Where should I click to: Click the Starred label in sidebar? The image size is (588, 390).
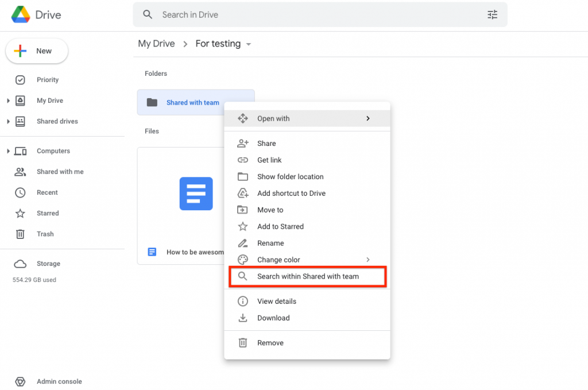click(x=48, y=213)
